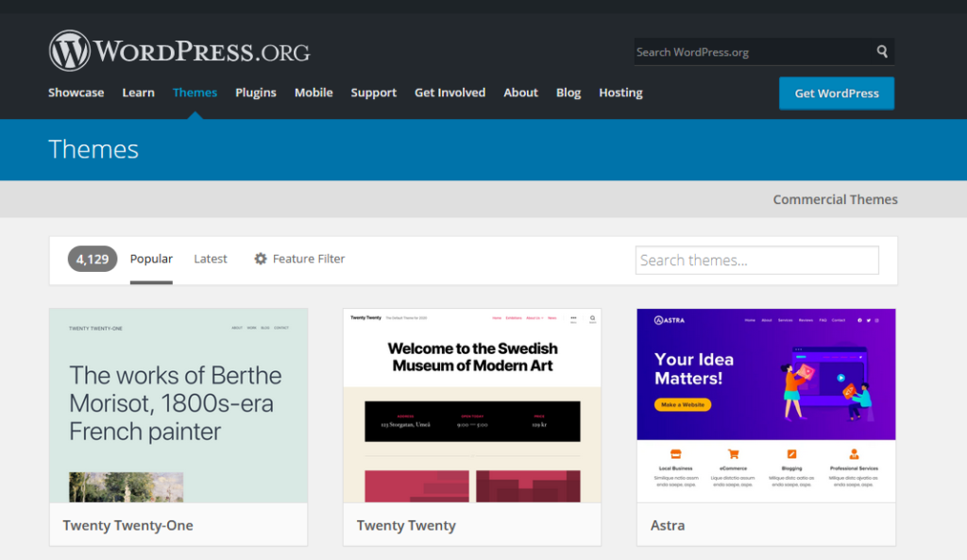Go to the Blog page

pos(568,93)
